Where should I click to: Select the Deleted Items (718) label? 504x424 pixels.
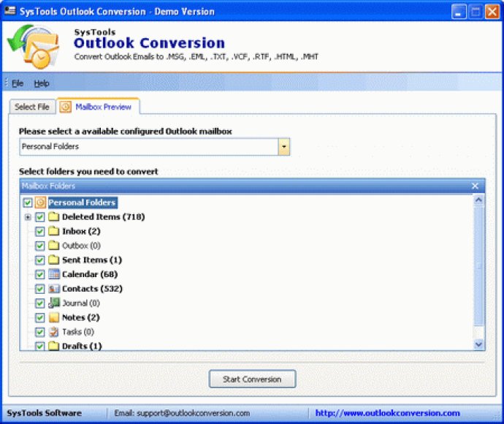(x=104, y=217)
